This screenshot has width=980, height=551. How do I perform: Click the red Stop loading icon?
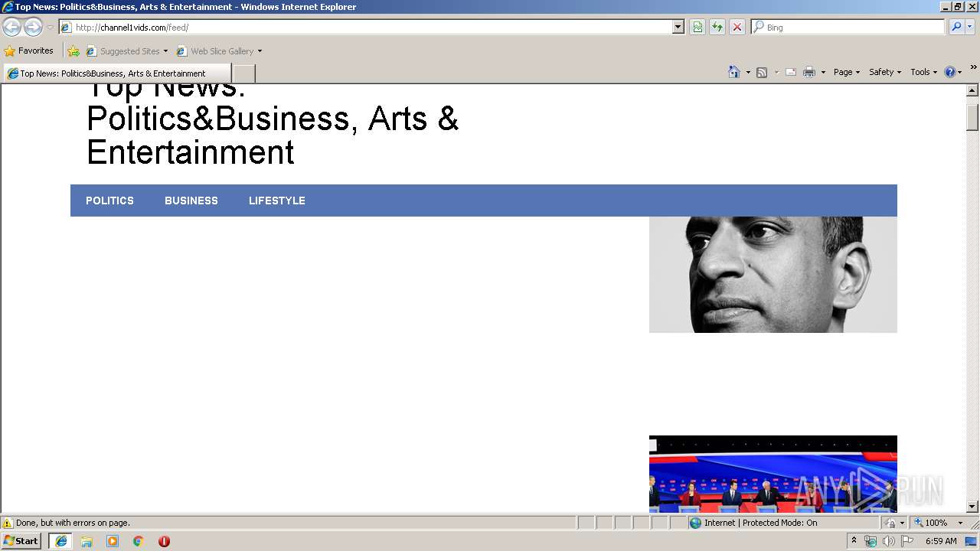(737, 28)
